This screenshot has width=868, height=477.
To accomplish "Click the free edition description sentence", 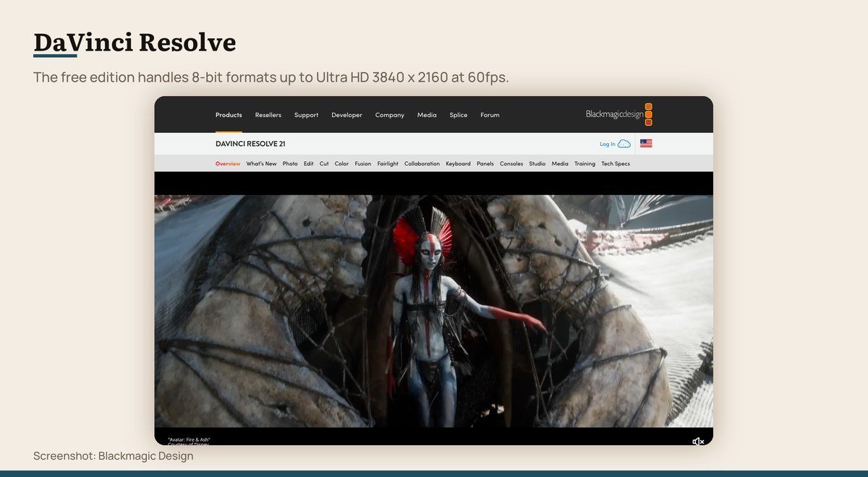I will (271, 77).
